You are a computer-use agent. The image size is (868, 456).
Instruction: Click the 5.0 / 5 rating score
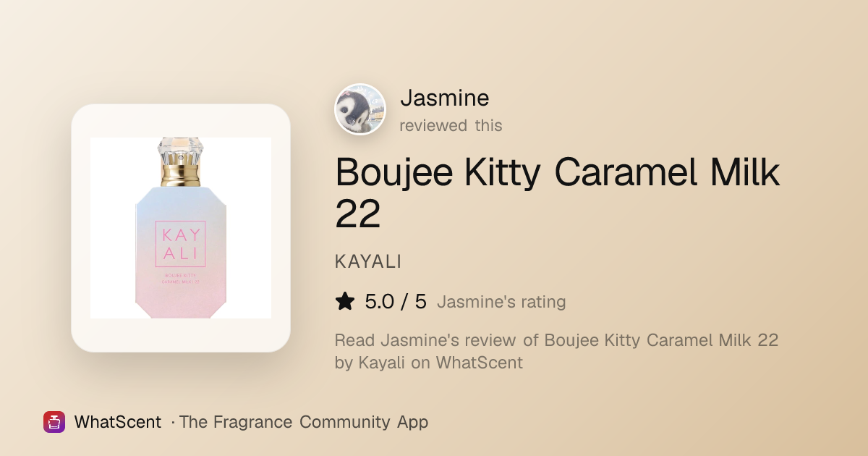point(396,302)
